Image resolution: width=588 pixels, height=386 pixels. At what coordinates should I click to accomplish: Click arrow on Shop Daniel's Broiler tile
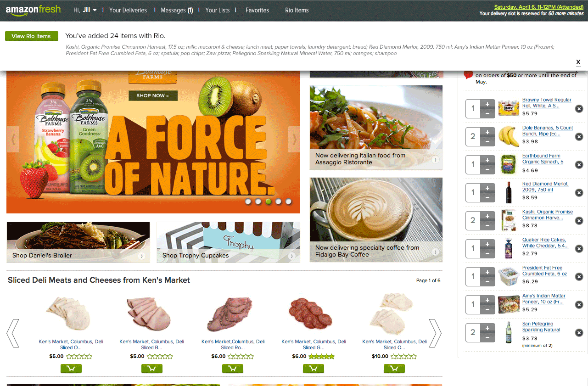(x=141, y=256)
